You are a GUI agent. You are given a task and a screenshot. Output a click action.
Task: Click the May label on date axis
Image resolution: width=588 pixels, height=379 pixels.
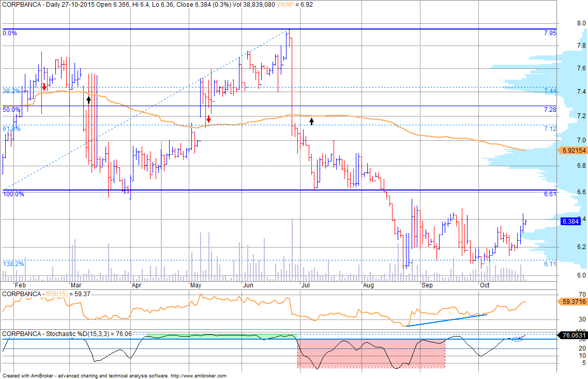coord(196,285)
